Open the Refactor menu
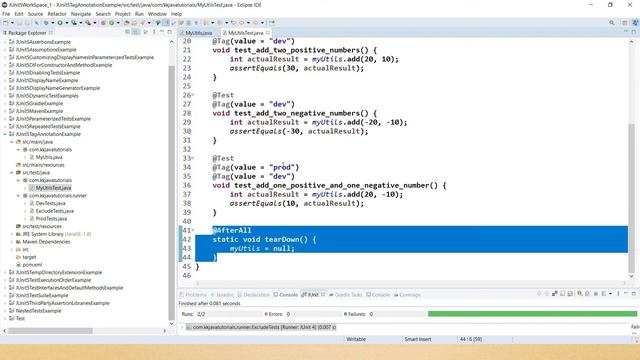This screenshot has width=640, height=360. (57, 14)
